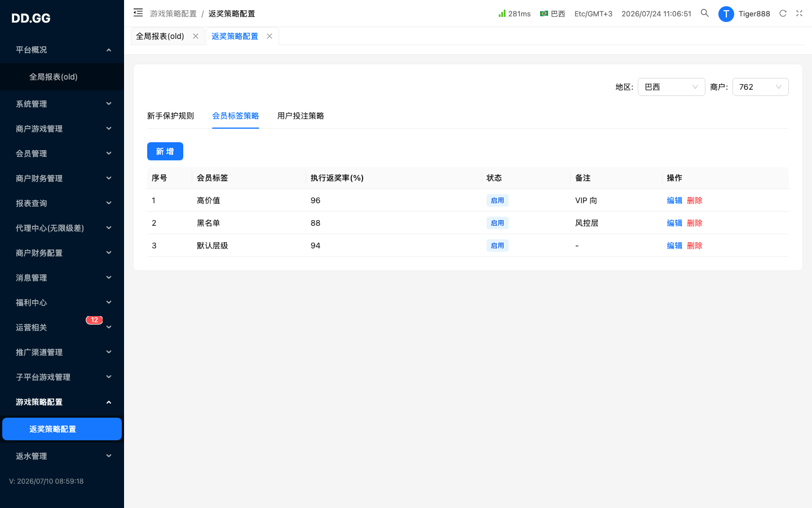Viewport: 812px width, 508px height.
Task: Expand the 商户游戏管理 sidebar menu
Action: click(62, 129)
